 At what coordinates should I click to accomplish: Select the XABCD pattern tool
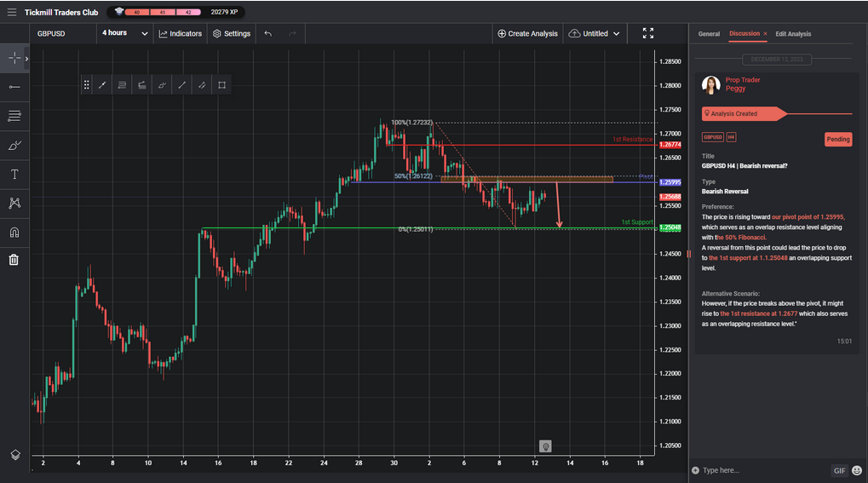(x=14, y=204)
